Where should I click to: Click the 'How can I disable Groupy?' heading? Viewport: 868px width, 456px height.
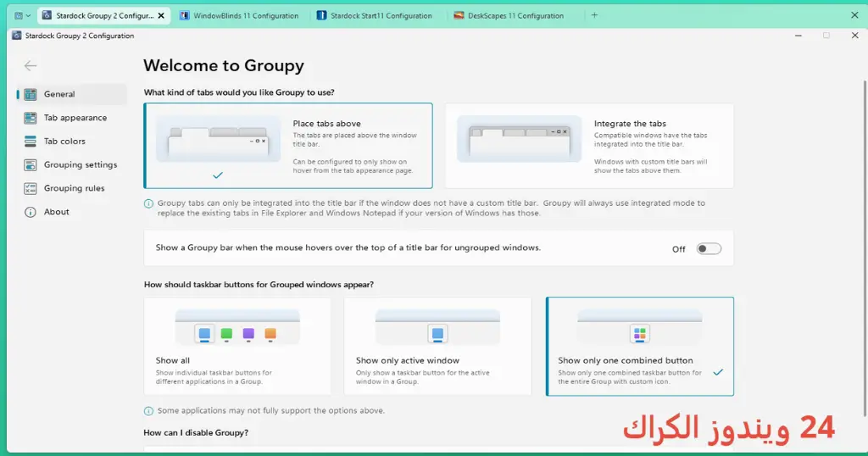click(196, 433)
